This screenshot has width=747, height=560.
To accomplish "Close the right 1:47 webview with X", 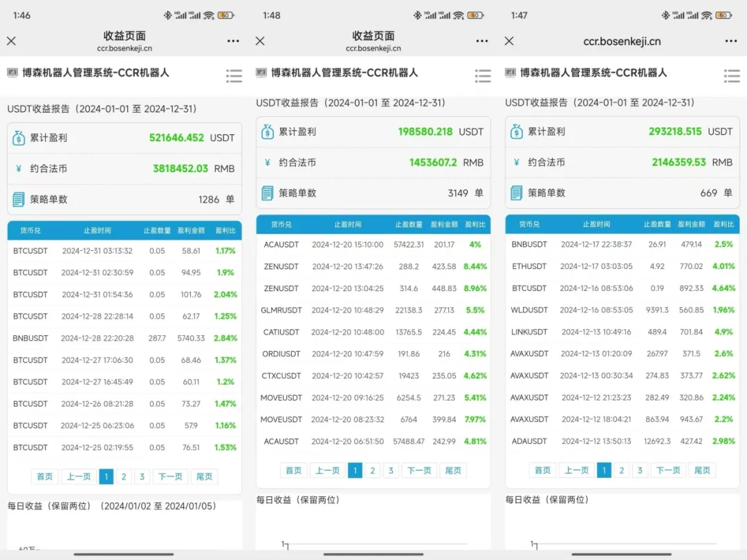I will pos(509,41).
